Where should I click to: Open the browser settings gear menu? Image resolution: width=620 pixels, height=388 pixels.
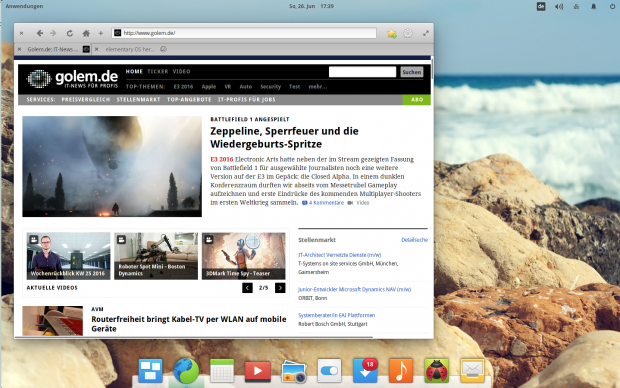pyautogui.click(x=408, y=33)
